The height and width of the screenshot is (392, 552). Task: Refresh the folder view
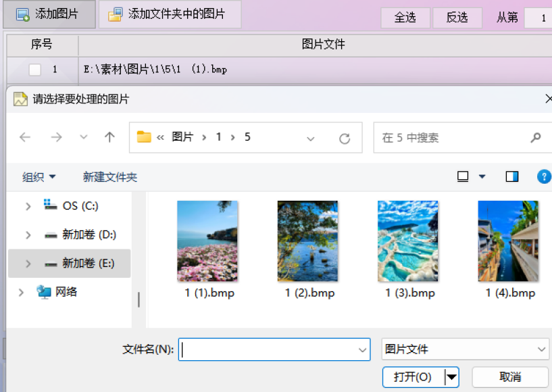(345, 139)
